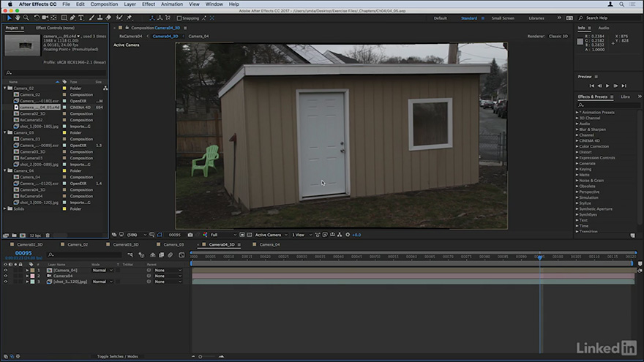Click the 32 bpc color depth button

pos(35,235)
